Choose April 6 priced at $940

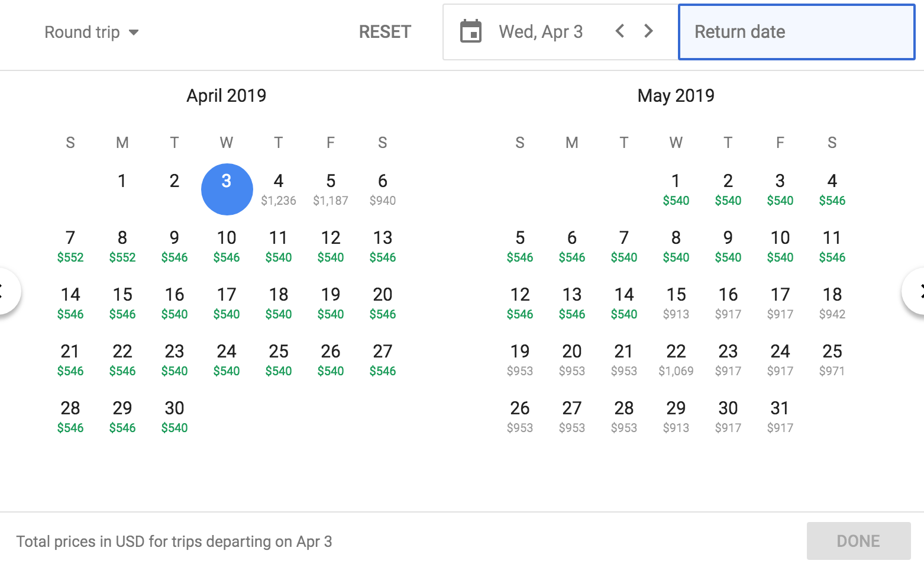pos(383,189)
